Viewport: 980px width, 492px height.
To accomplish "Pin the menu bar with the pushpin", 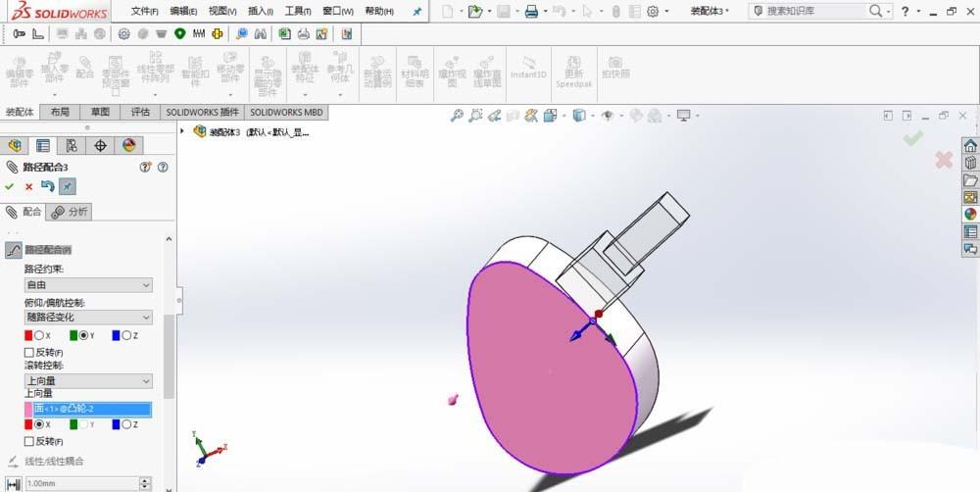I will (x=417, y=11).
